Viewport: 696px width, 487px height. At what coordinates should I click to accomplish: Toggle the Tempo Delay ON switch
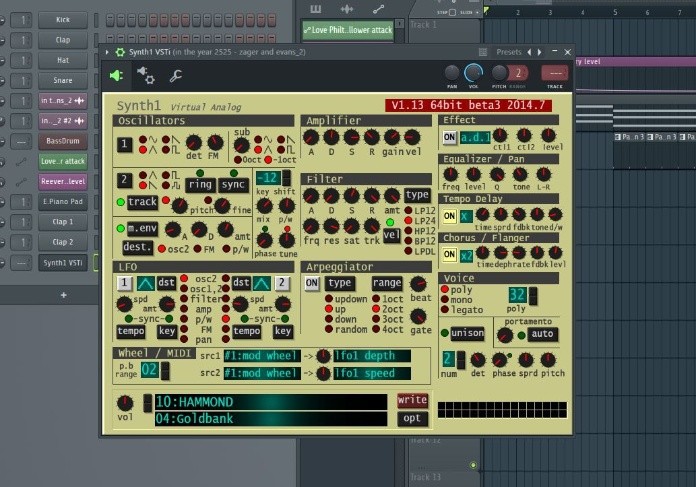click(449, 216)
